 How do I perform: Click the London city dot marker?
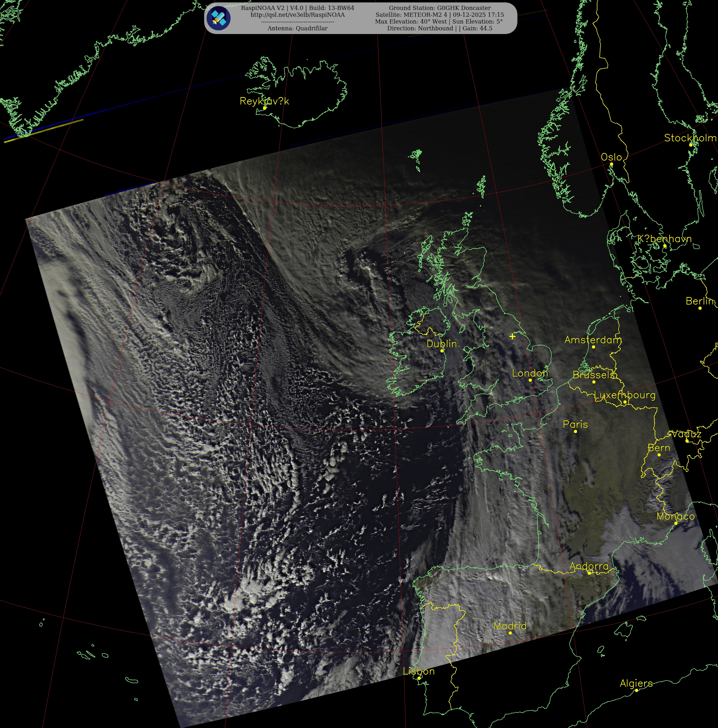tap(530, 380)
